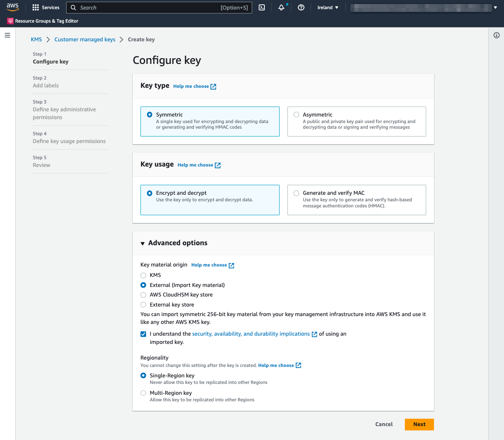Click external link icon beside Key usage help
The image size is (504, 440).
[x=217, y=165]
